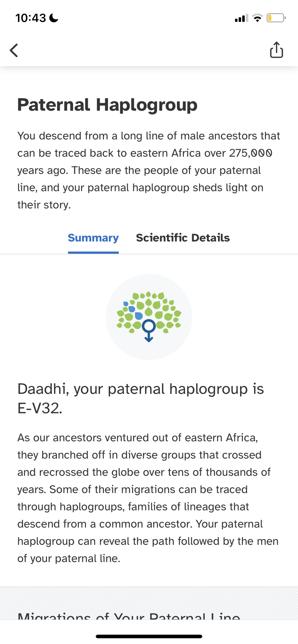Tap the paragraph about ancestors leaving Africa
Viewport: 298px width, 644px height.
click(148, 498)
